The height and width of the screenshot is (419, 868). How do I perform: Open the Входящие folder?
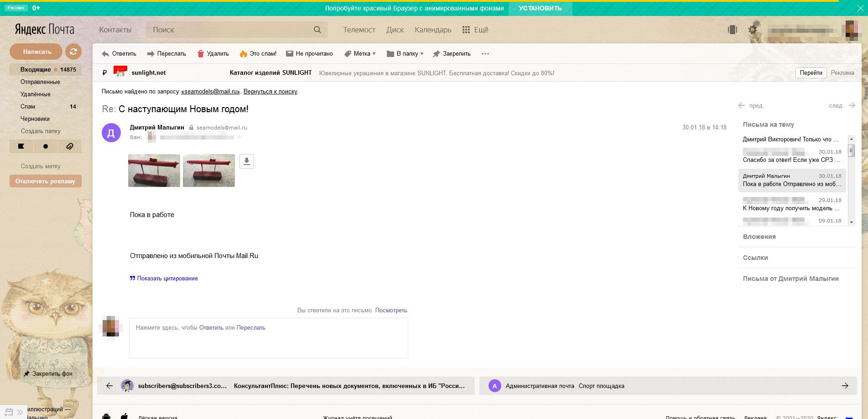(x=36, y=70)
